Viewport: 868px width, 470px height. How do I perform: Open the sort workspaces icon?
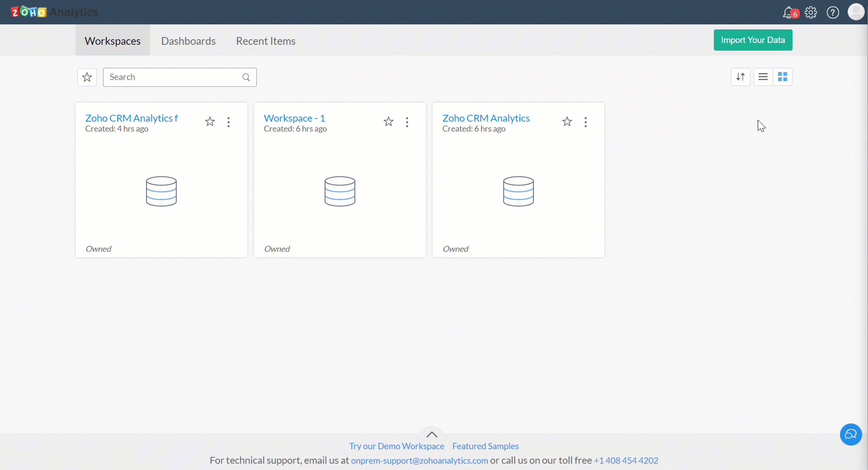click(741, 77)
